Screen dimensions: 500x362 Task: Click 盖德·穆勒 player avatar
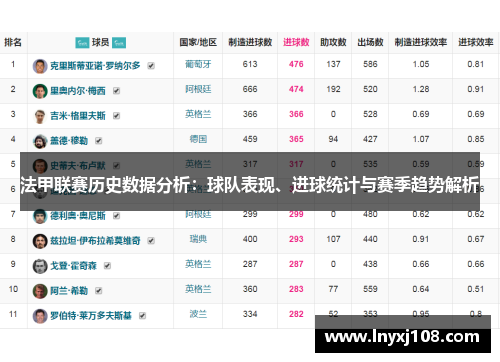[40, 141]
